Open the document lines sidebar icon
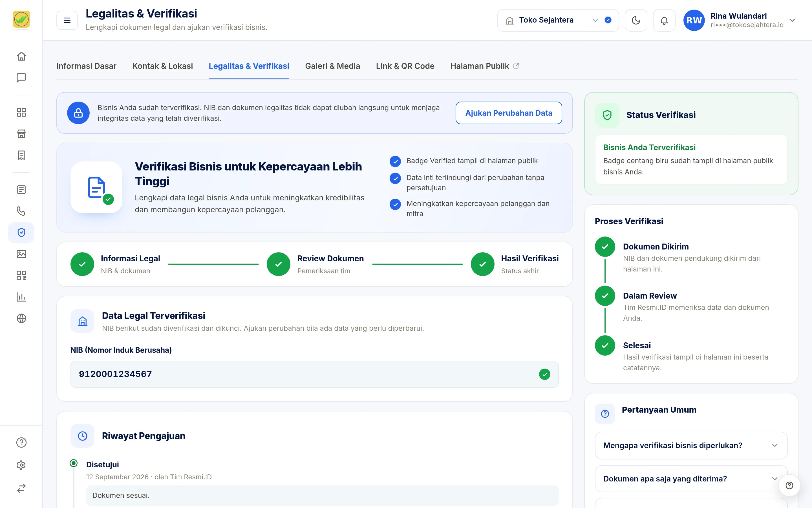The image size is (812, 508). coord(21,189)
